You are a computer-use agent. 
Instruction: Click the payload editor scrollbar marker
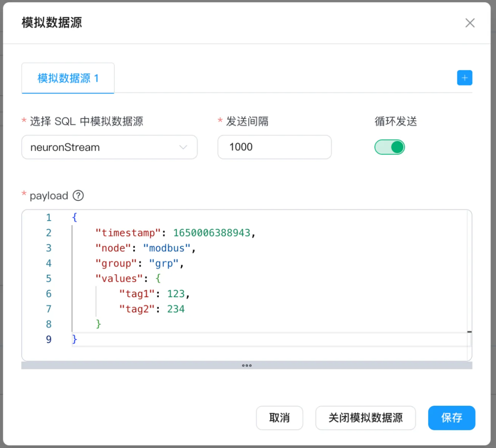(x=469, y=332)
